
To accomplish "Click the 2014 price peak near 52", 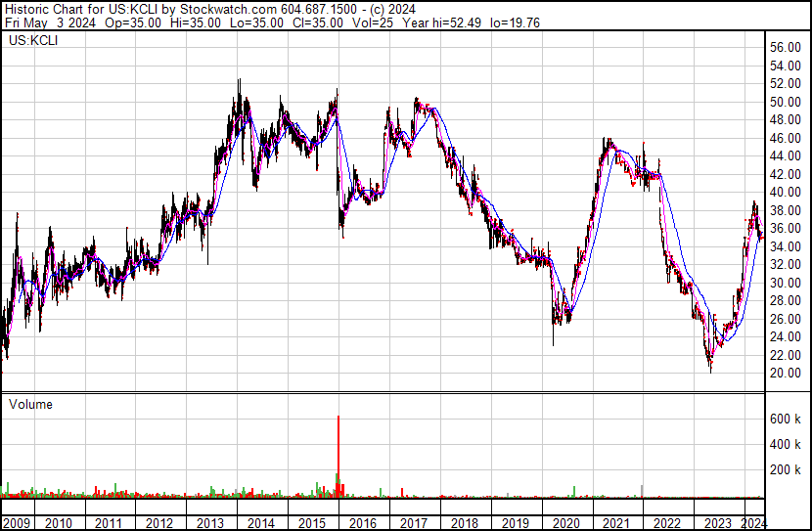I will pos(240,83).
